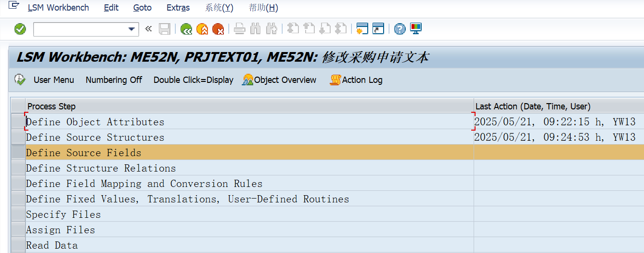This screenshot has width=644, height=253.
Task: Click the Double Click=Display button
Action: click(193, 80)
